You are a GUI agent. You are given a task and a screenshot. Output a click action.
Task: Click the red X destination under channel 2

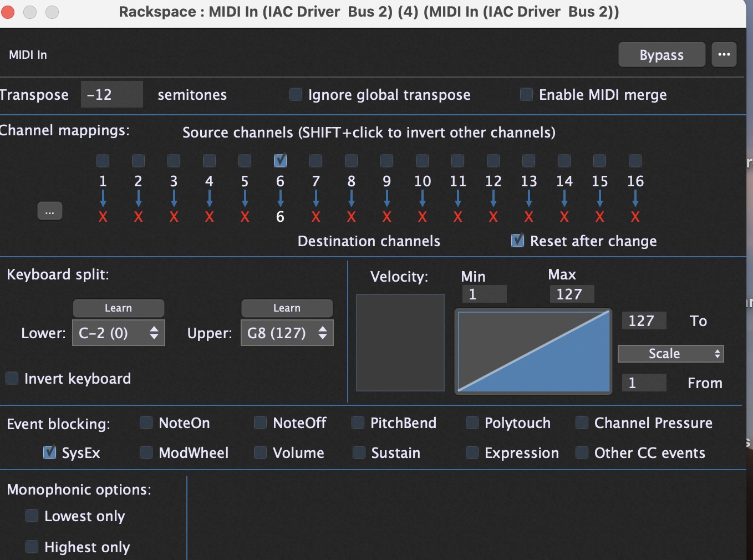[x=139, y=217]
